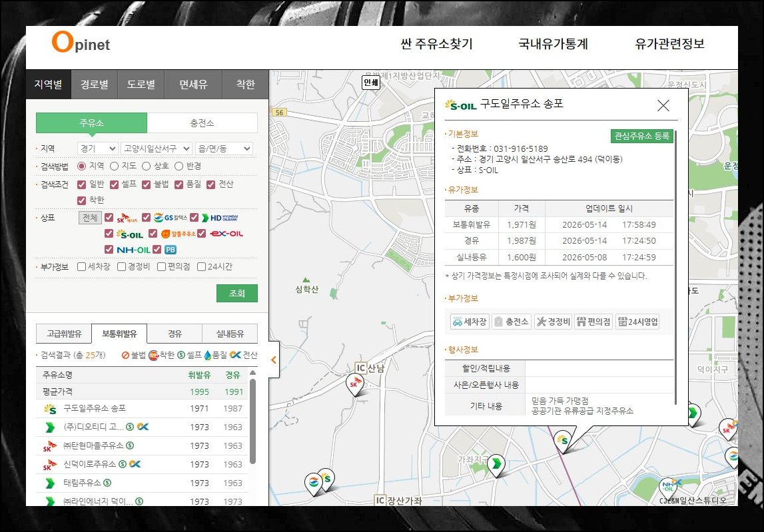Click the PB brand logo in filter

tap(170, 250)
